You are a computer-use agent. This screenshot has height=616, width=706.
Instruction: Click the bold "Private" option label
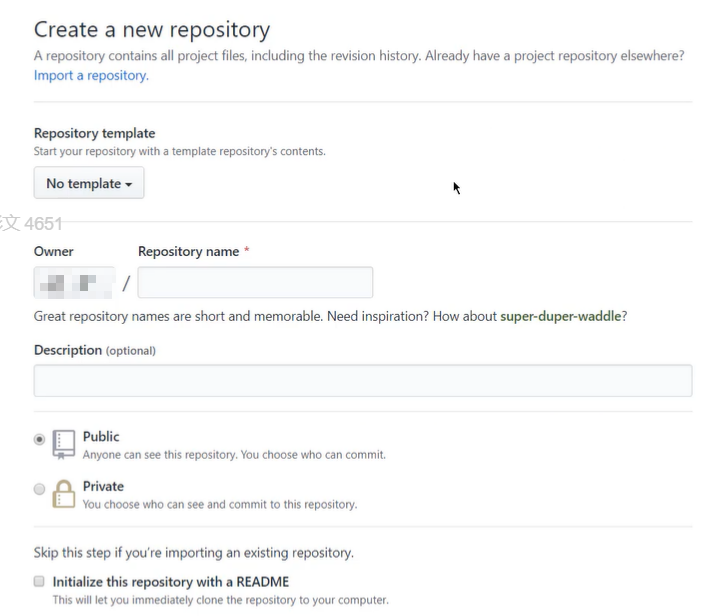[x=103, y=486]
